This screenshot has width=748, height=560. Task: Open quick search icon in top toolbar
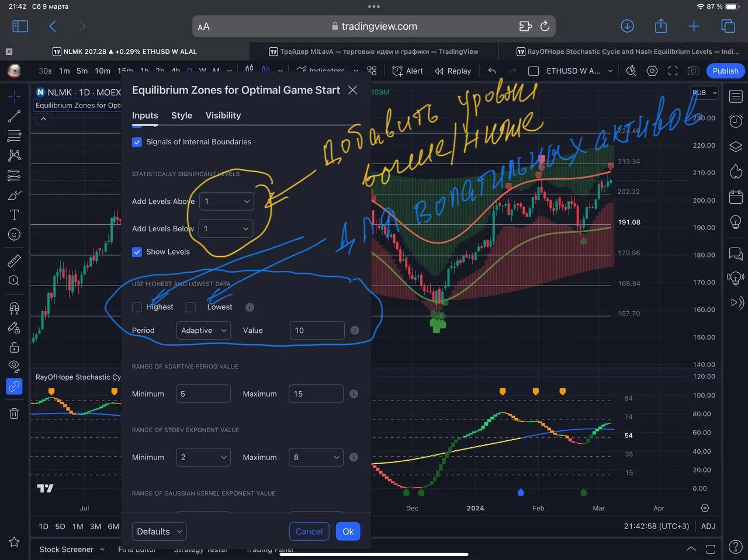631,71
